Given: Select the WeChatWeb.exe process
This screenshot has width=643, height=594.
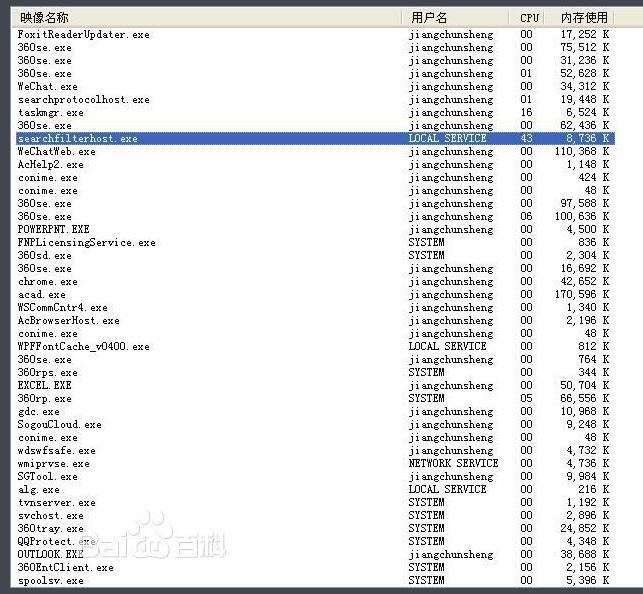Looking at the screenshot, I should (315, 152).
